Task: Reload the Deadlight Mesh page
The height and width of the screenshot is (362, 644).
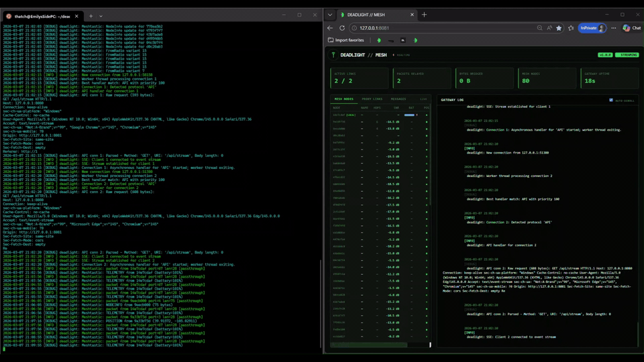Action: pyautogui.click(x=342, y=28)
